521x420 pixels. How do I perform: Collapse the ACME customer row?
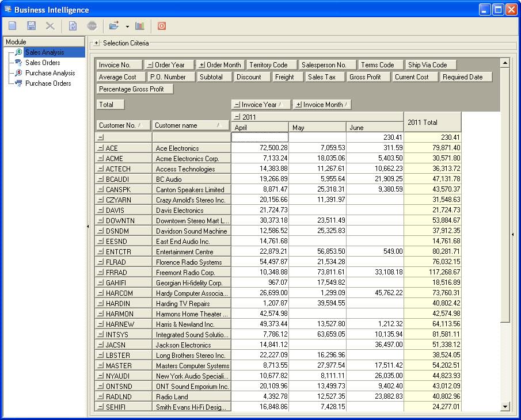coord(101,158)
